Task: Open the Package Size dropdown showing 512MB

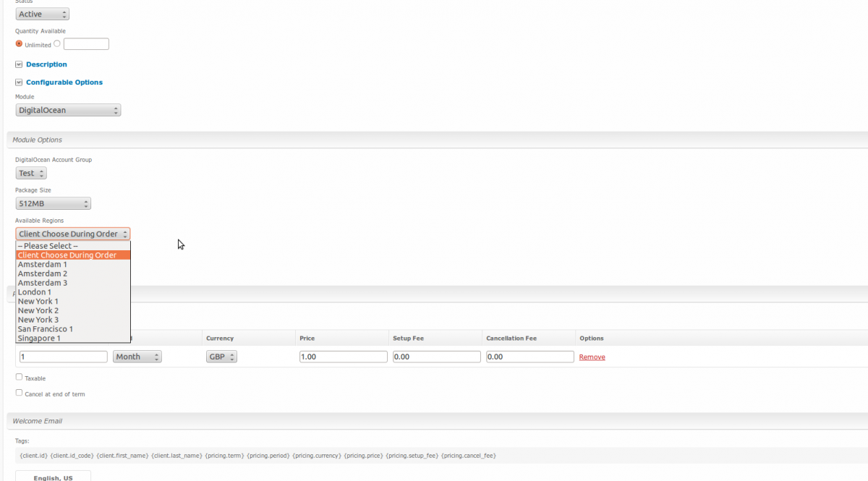Action: pos(53,204)
